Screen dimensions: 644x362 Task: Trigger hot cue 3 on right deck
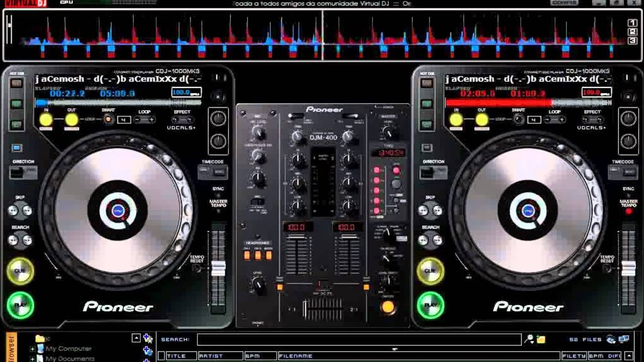(427, 124)
